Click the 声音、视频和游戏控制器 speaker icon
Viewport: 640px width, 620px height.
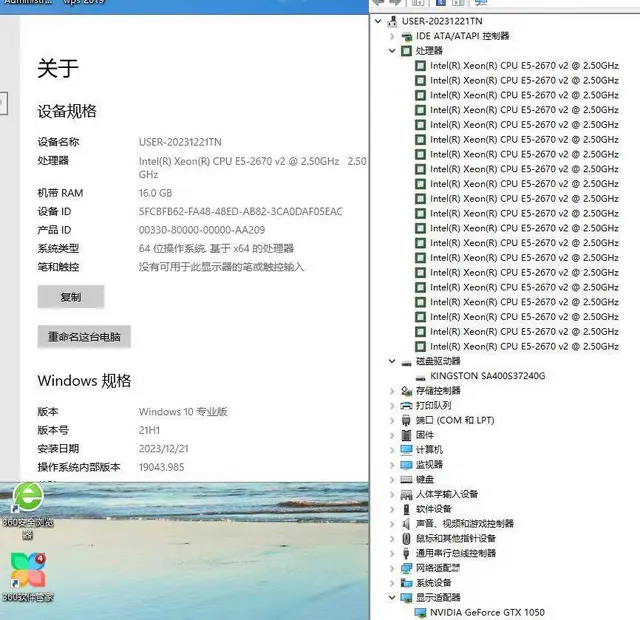pyautogui.click(x=406, y=523)
